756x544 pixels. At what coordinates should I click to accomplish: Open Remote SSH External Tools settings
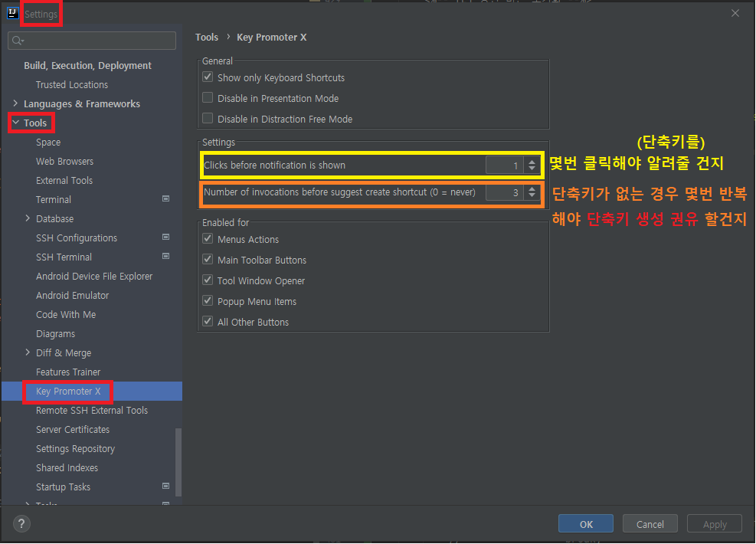pyautogui.click(x=92, y=411)
